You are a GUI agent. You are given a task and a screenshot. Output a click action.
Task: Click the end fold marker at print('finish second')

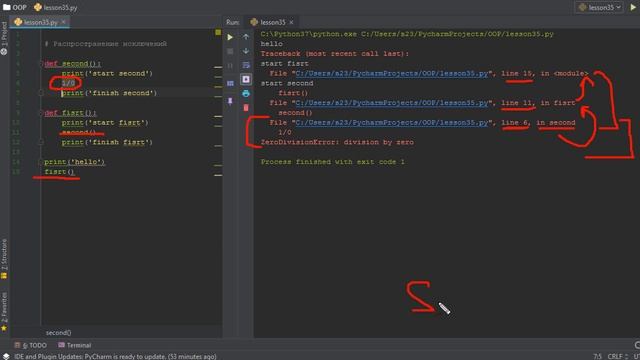[x=41, y=93]
